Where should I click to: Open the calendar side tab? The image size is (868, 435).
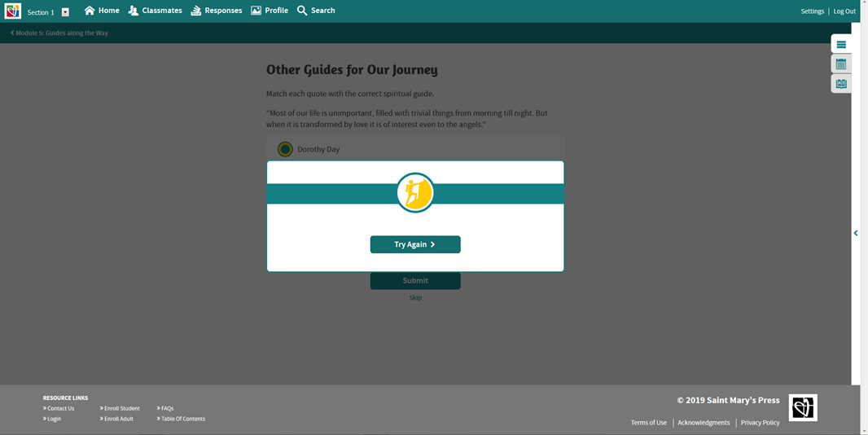[x=841, y=64]
